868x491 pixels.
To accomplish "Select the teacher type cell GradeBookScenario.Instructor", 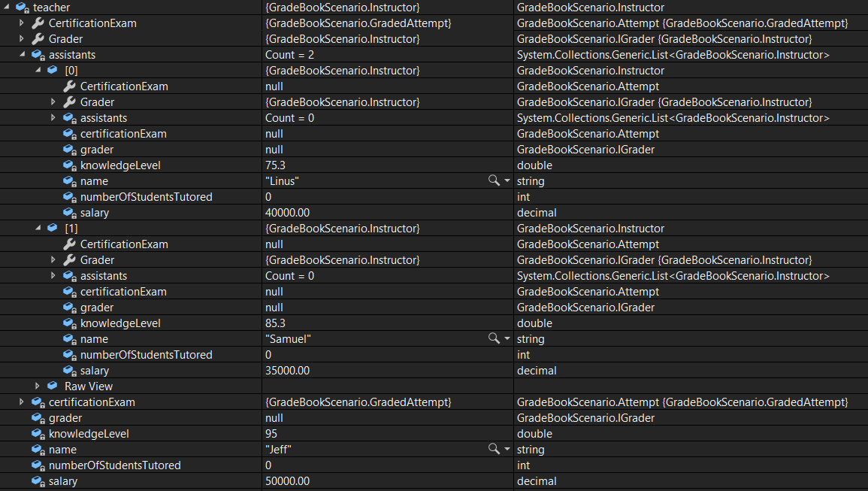I will [x=590, y=8].
